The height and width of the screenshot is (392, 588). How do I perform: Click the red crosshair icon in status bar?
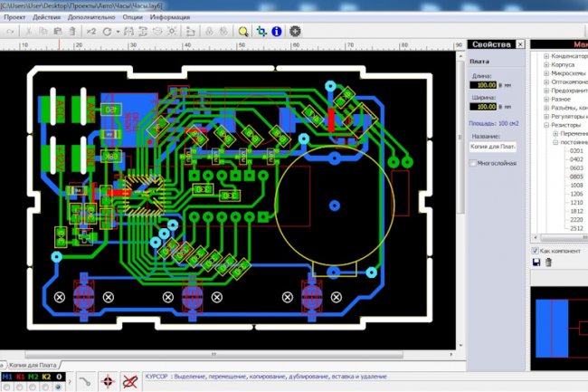point(106,381)
